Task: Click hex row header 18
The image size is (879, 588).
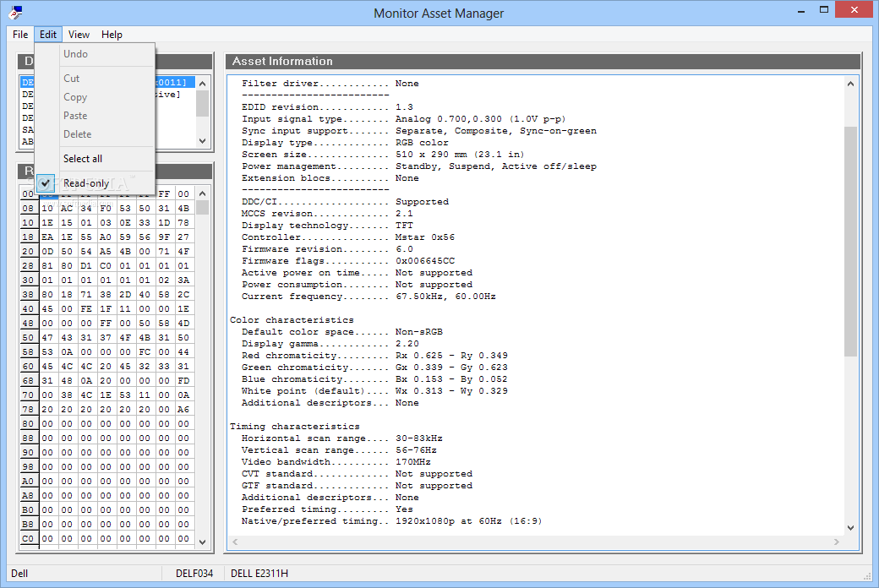Action: pyautogui.click(x=28, y=237)
